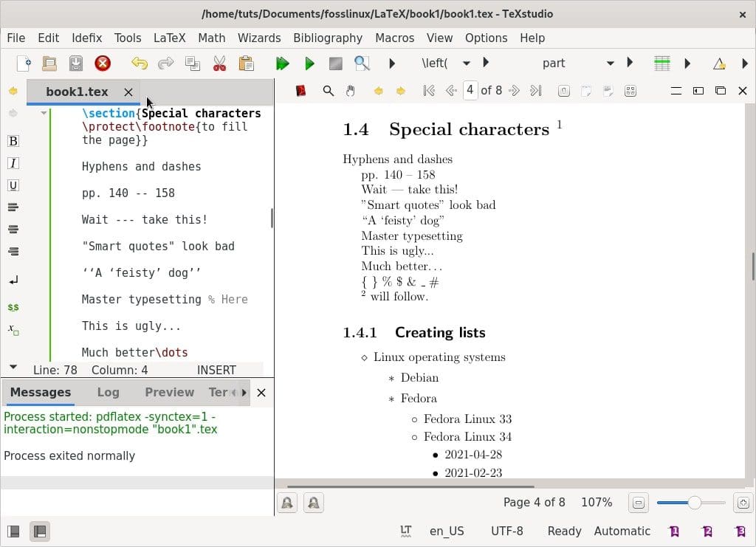The image size is (756, 547).
Task: Jump to the last PDF page
Action: coord(535,91)
